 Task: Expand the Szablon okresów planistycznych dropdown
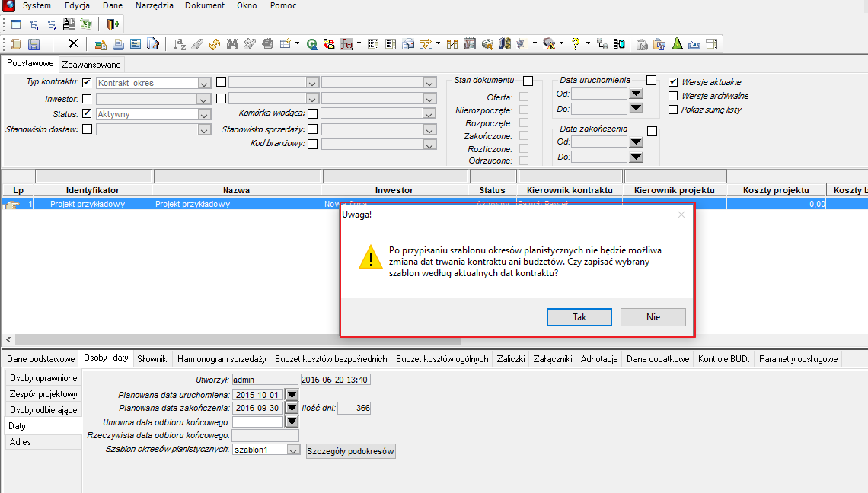pyautogui.click(x=293, y=450)
